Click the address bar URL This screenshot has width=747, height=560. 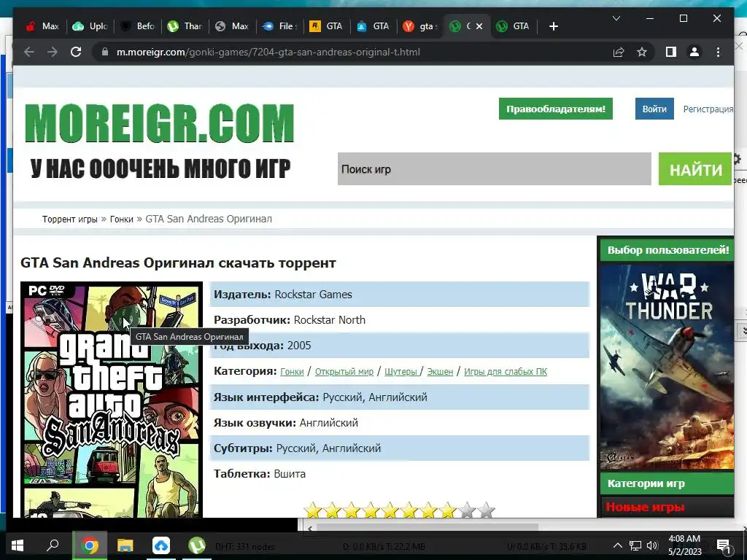click(x=268, y=52)
